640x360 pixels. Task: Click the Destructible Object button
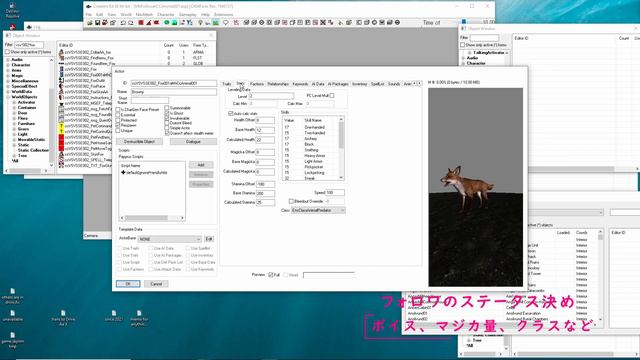click(x=140, y=142)
